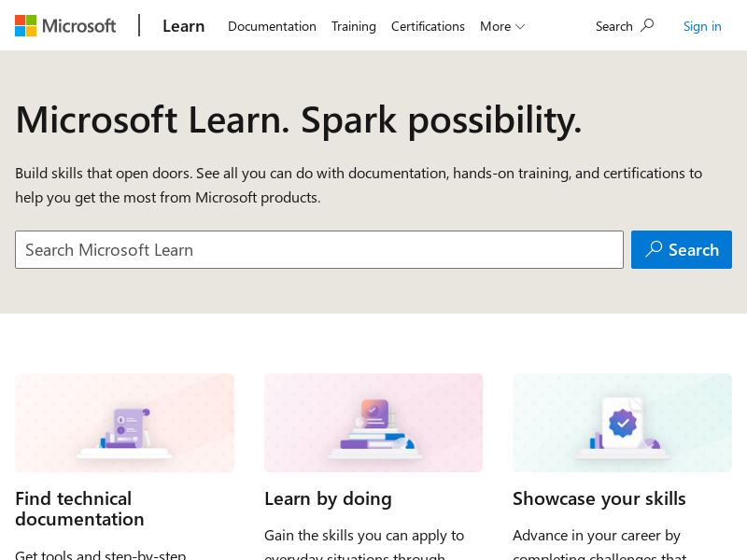The width and height of the screenshot is (747, 560).
Task: Open the Learn home link
Action: (x=183, y=26)
